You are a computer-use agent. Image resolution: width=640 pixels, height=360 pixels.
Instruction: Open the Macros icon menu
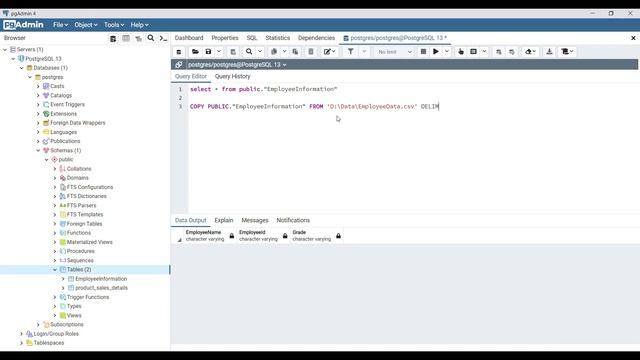[567, 52]
